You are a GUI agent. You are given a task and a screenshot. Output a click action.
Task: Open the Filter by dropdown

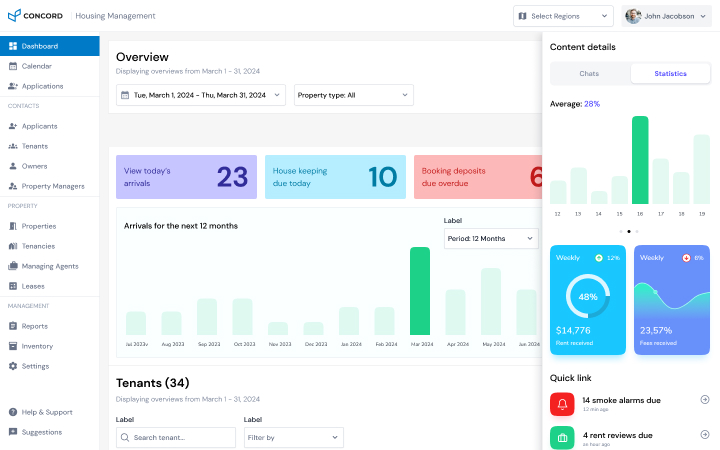point(293,437)
